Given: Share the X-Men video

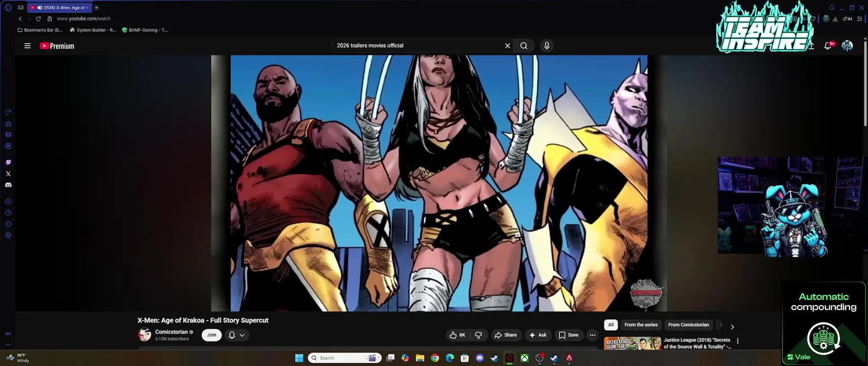Looking at the screenshot, I should [x=506, y=335].
